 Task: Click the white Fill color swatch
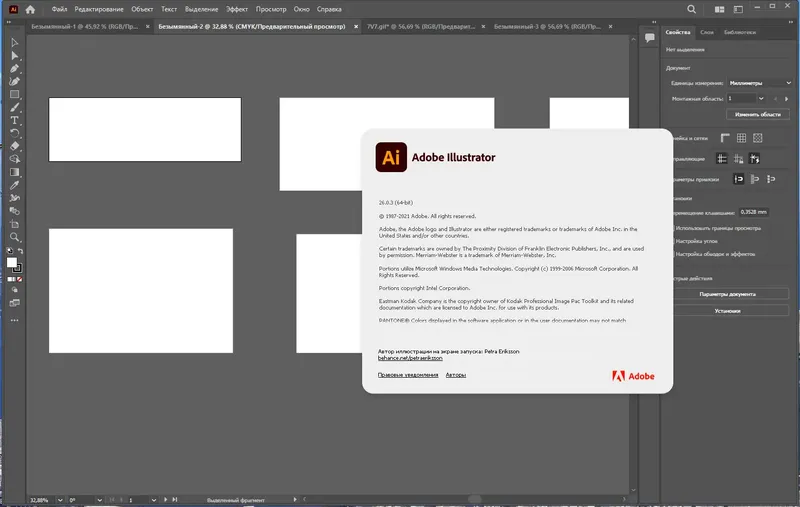(11, 262)
